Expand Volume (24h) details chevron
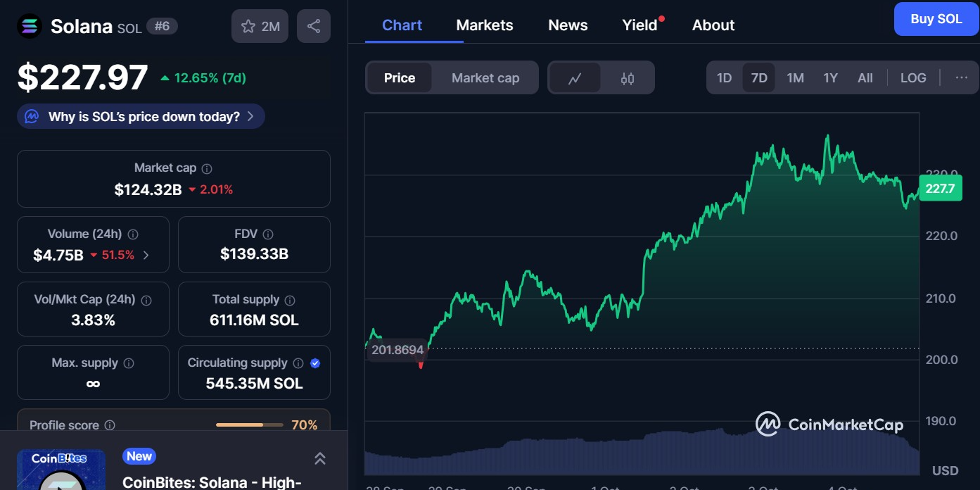980x490 pixels. point(146,256)
